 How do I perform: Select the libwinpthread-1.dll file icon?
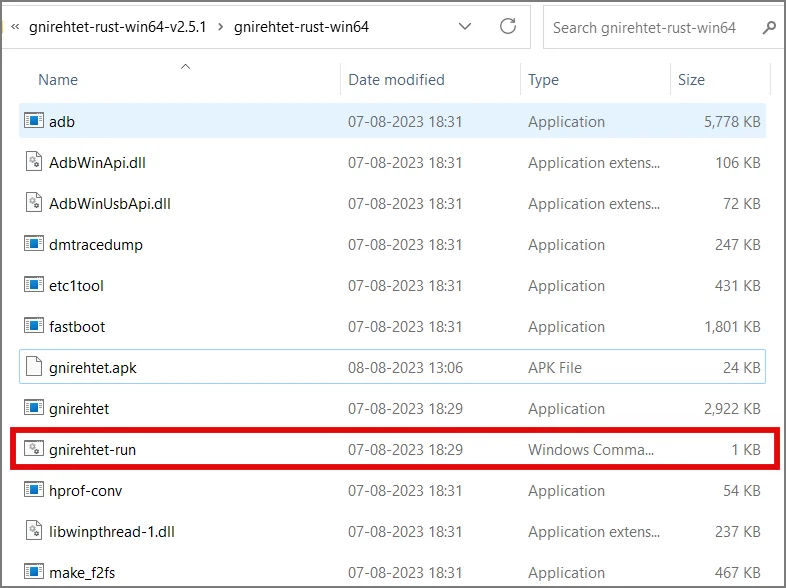coord(34,531)
